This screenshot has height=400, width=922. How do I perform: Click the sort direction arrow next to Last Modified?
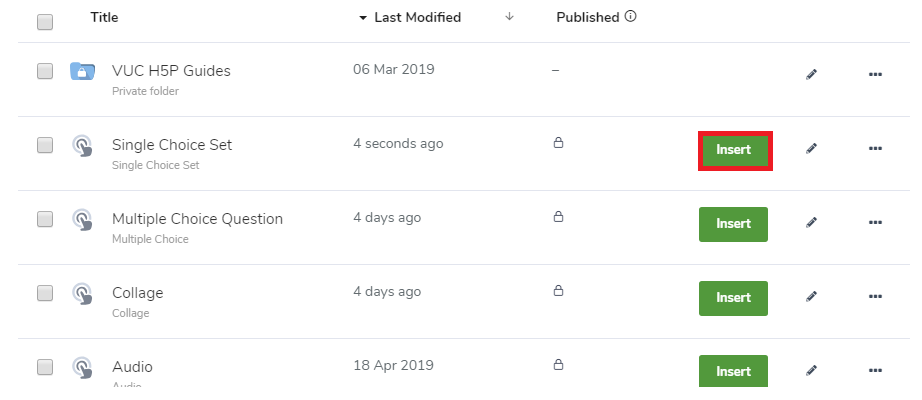(509, 17)
